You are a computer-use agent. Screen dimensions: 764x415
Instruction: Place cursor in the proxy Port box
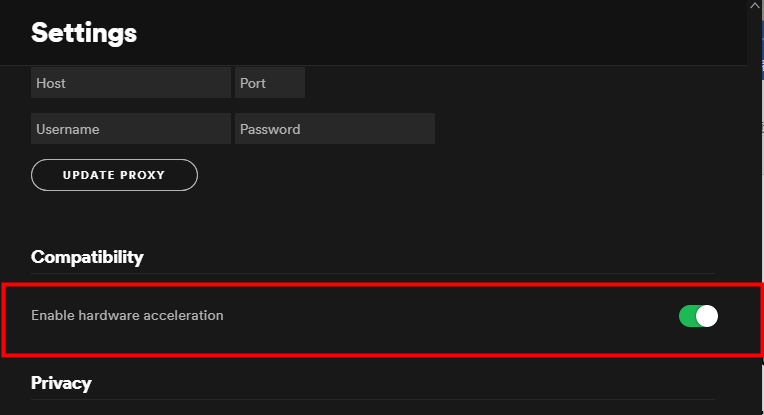[270, 83]
